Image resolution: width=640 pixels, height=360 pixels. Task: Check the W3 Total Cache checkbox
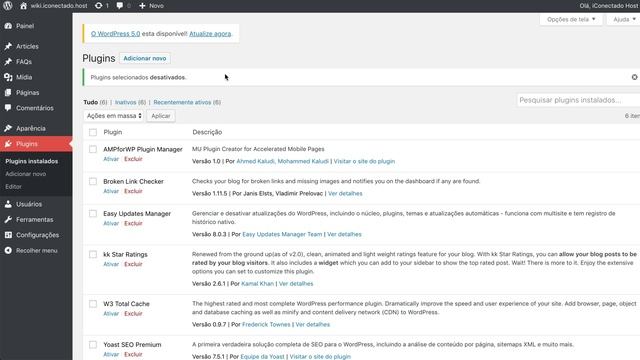pos(93,304)
